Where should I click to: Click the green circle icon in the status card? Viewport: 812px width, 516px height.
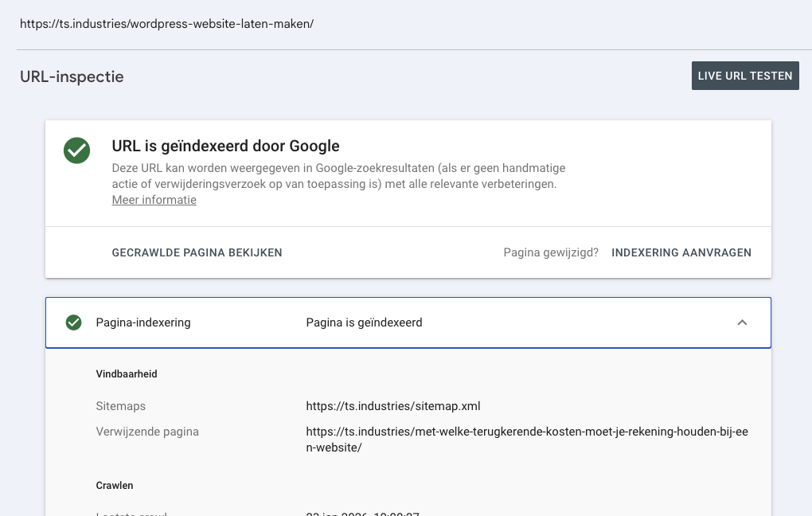pyautogui.click(x=76, y=150)
